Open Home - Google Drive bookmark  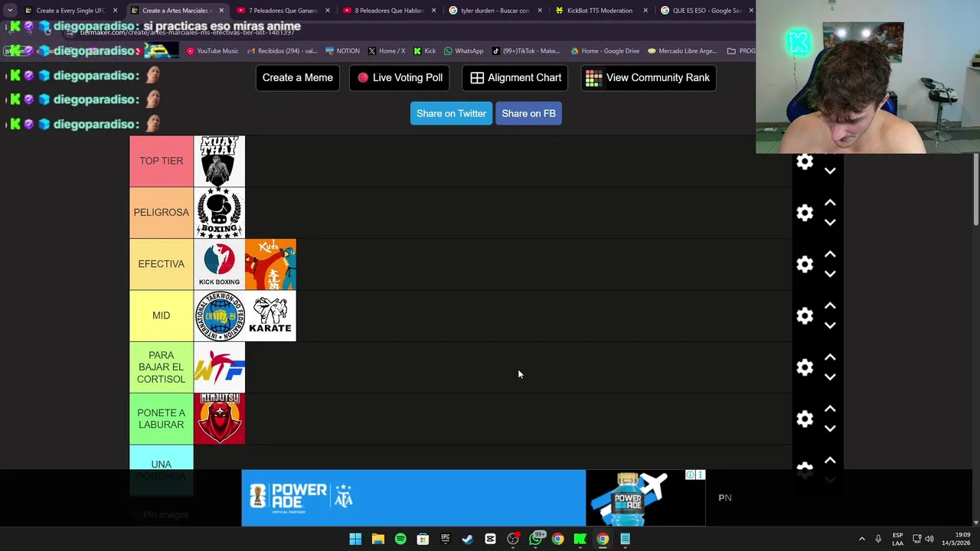pos(605,51)
